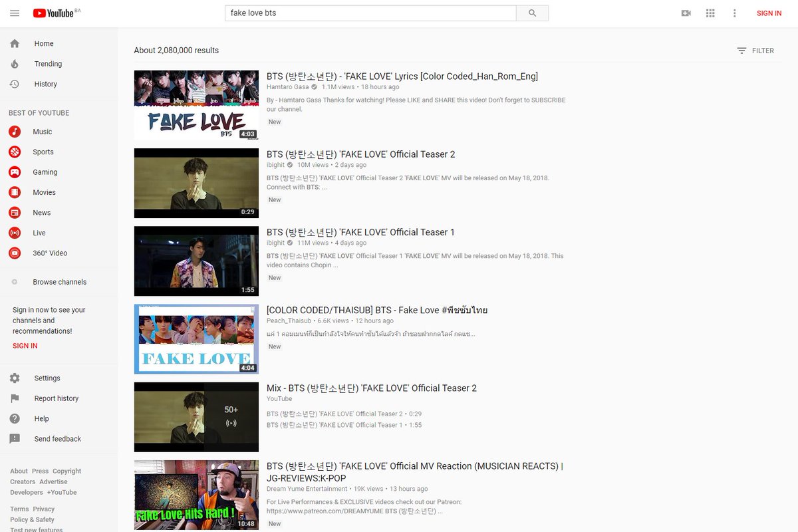Click the Settings gear icon

(x=15, y=378)
